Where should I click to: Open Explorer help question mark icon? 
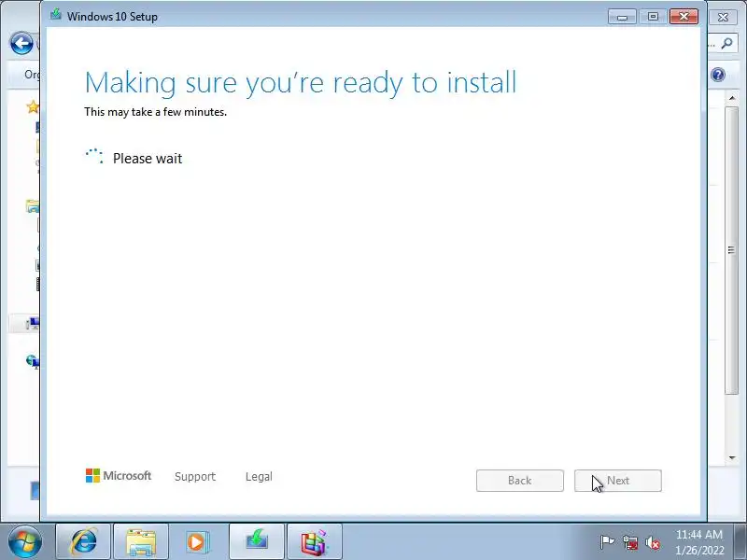(718, 75)
